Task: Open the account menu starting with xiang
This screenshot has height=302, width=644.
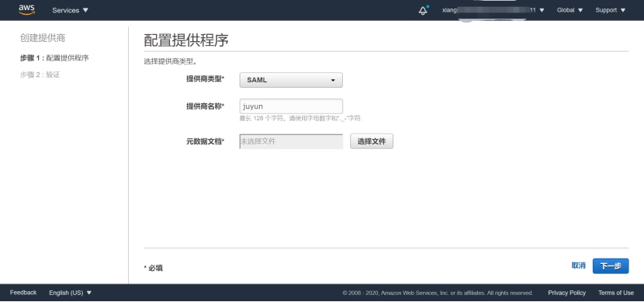Action: [493, 10]
